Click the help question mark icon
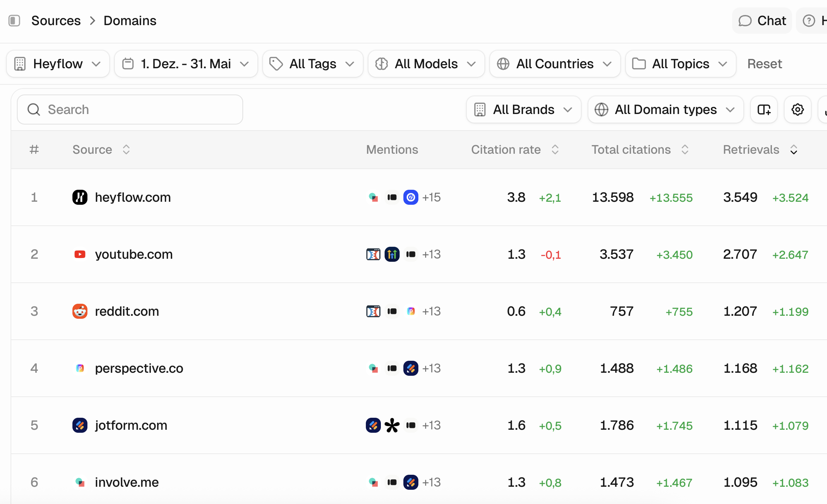Image resolution: width=827 pixels, height=504 pixels. [x=809, y=21]
